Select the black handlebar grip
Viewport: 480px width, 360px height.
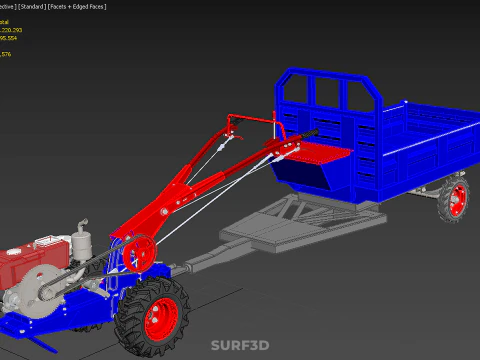310,133
